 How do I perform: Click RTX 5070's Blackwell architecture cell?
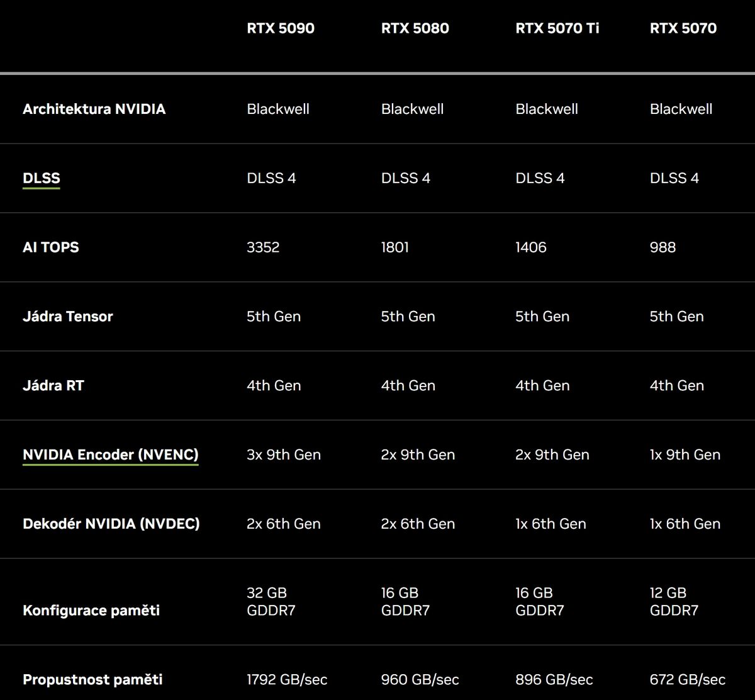pos(681,109)
